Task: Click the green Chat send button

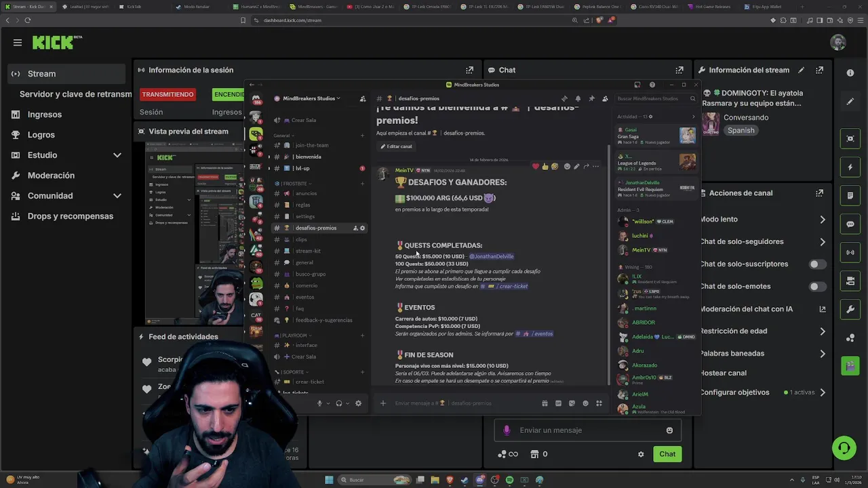Action: (x=667, y=454)
